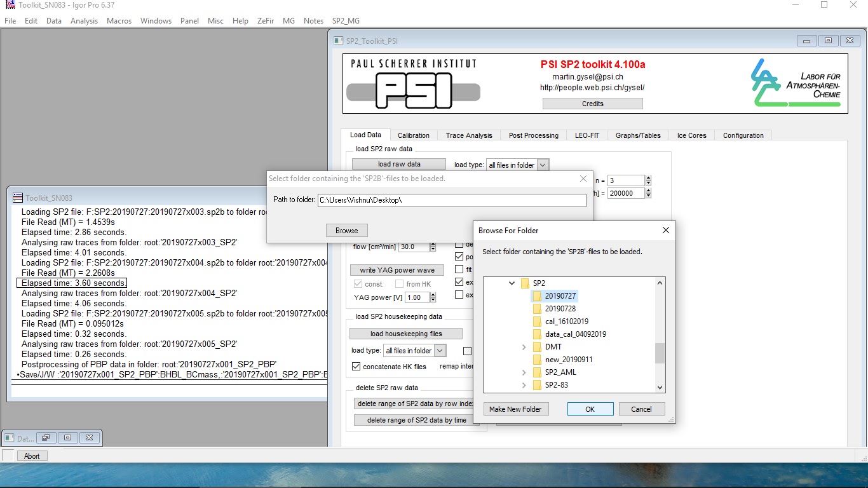The width and height of the screenshot is (868, 488).
Task: Click the minimized Data browser window icon
Action: [x=10, y=438]
